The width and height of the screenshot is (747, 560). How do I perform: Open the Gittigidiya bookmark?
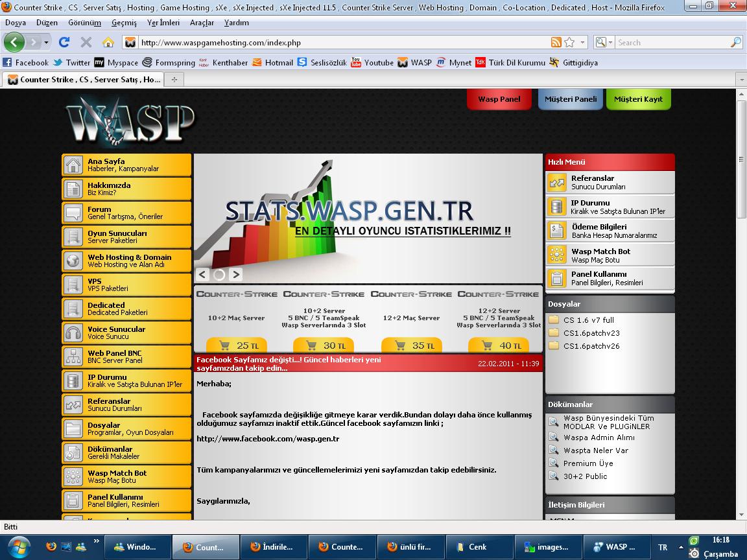(573, 62)
